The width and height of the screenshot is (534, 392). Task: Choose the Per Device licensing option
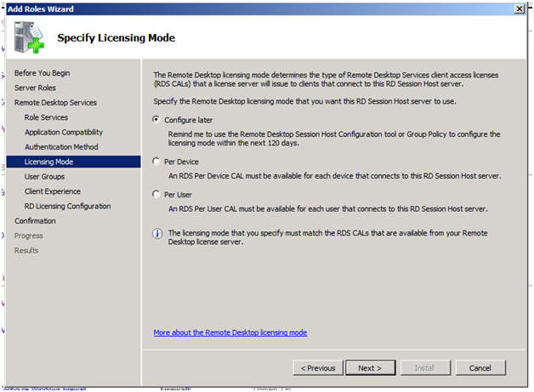156,161
